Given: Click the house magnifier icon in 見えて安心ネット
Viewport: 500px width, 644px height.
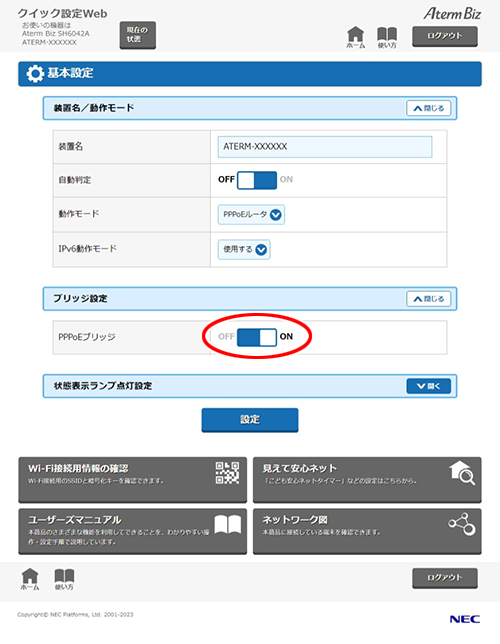Looking at the screenshot, I should pos(462,473).
